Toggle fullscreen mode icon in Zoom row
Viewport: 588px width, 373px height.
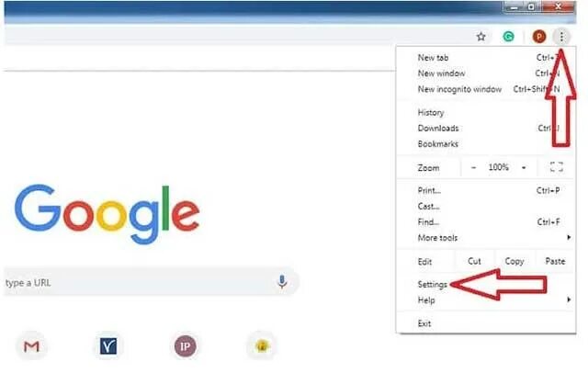click(x=557, y=167)
